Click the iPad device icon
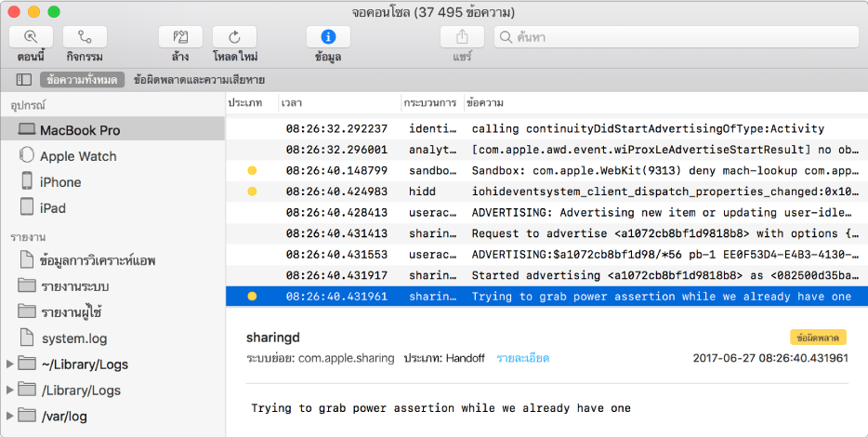 (27, 207)
